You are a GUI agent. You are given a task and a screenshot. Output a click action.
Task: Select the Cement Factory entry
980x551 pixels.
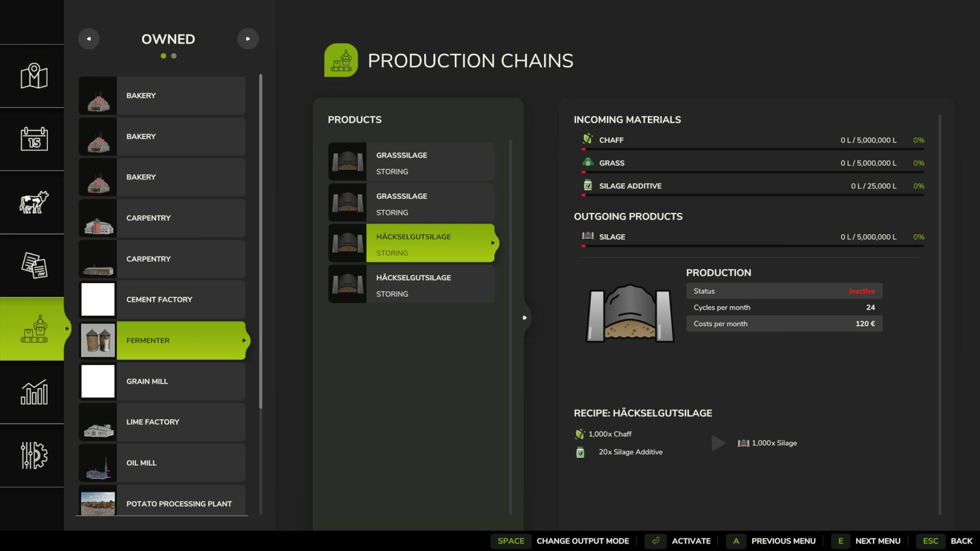[162, 299]
